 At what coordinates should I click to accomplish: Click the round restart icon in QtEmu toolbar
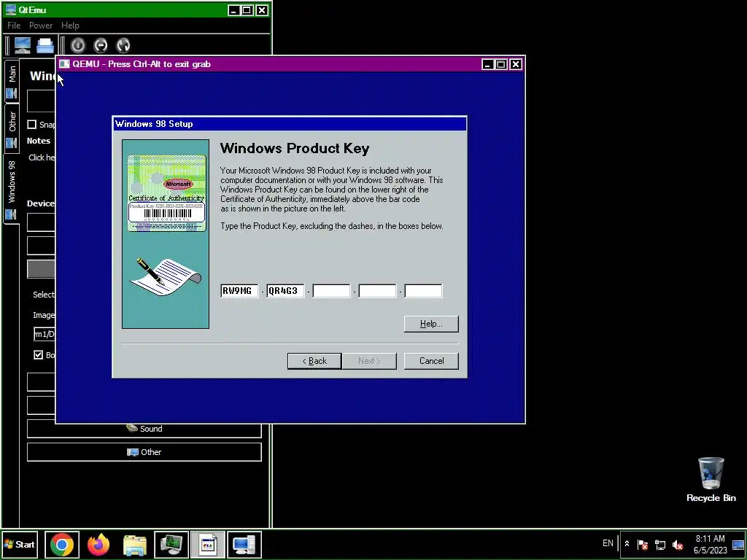click(123, 45)
